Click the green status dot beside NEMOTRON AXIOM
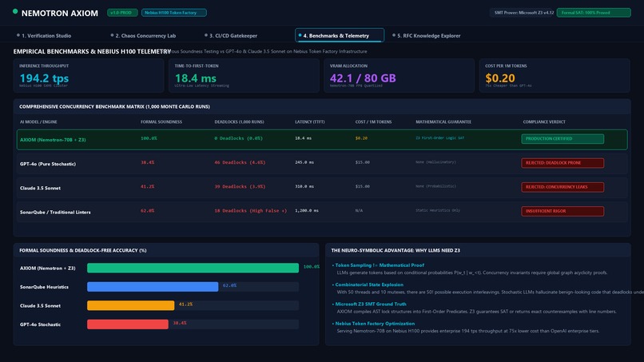This screenshot has width=644, height=362. point(15,11)
